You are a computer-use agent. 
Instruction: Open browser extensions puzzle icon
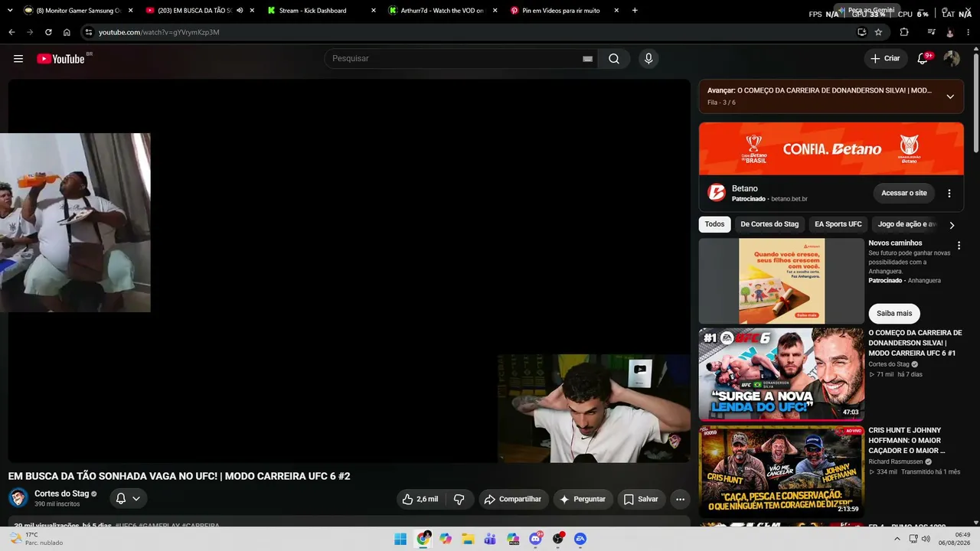[904, 32]
